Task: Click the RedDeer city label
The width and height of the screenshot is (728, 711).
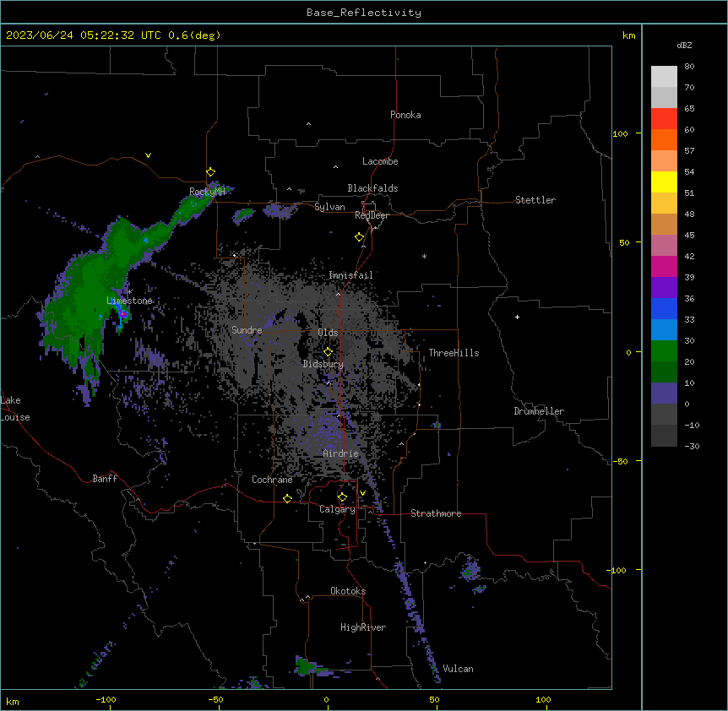Action: (372, 215)
